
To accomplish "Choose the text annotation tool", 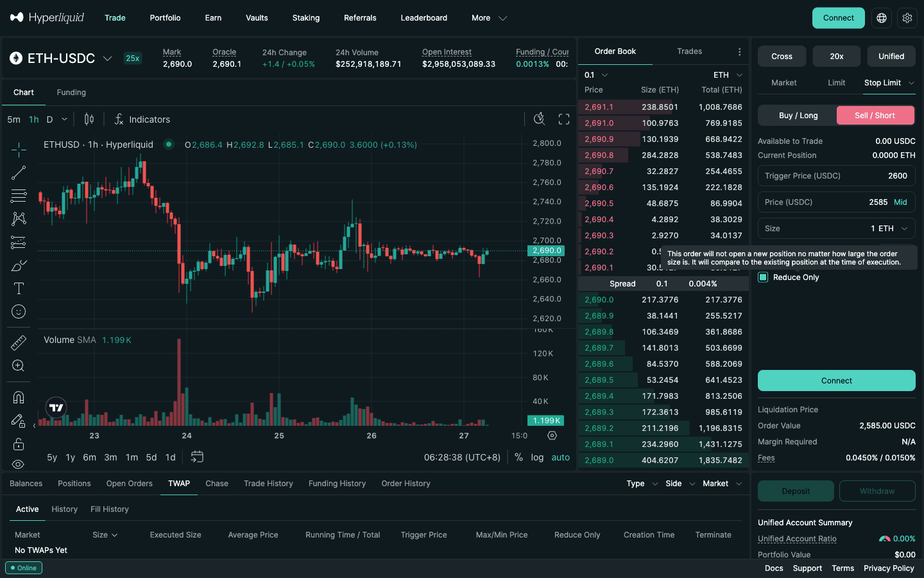I will [x=19, y=288].
